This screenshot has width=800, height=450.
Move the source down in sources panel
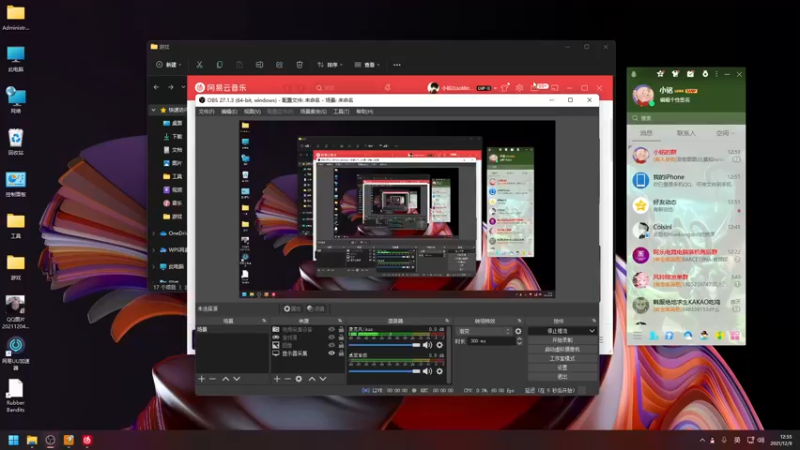tap(323, 379)
